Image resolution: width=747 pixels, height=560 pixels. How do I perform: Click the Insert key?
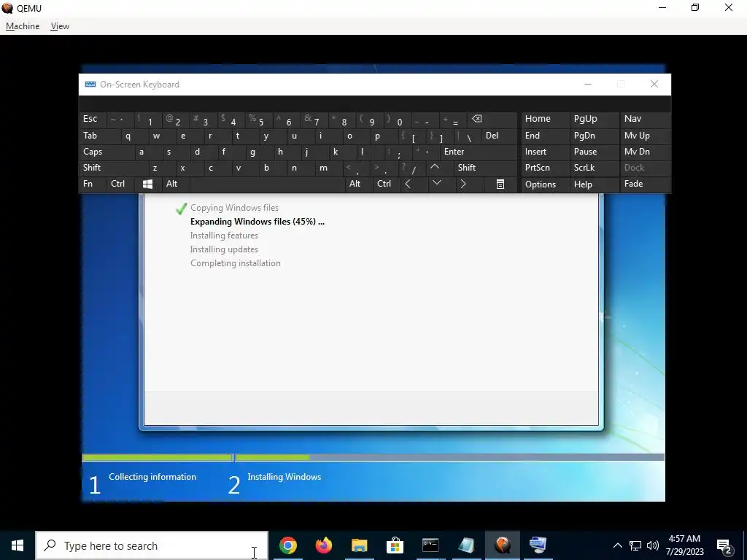coord(545,152)
